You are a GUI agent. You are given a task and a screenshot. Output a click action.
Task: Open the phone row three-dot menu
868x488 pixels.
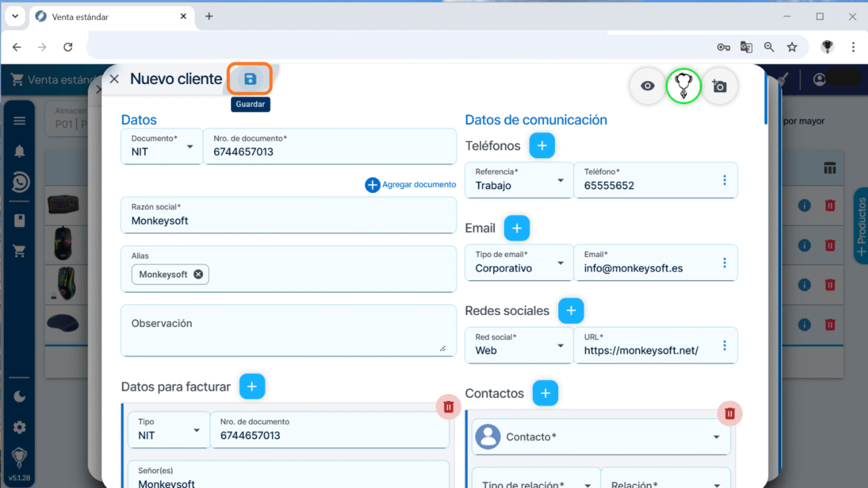pyautogui.click(x=724, y=180)
